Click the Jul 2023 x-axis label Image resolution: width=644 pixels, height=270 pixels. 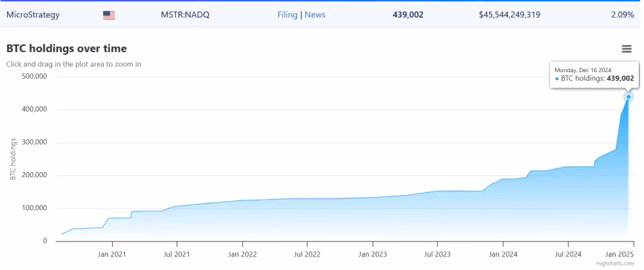coord(437,255)
